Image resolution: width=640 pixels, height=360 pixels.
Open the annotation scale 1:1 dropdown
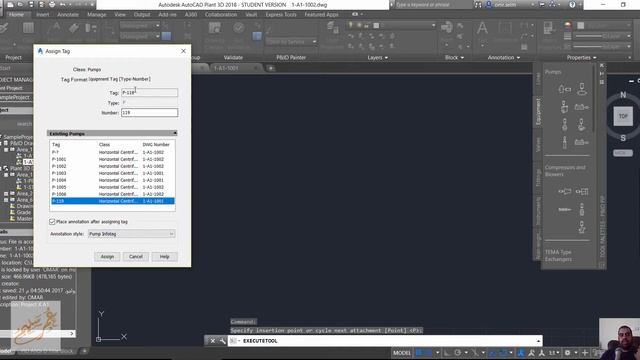pyautogui.click(x=554, y=353)
